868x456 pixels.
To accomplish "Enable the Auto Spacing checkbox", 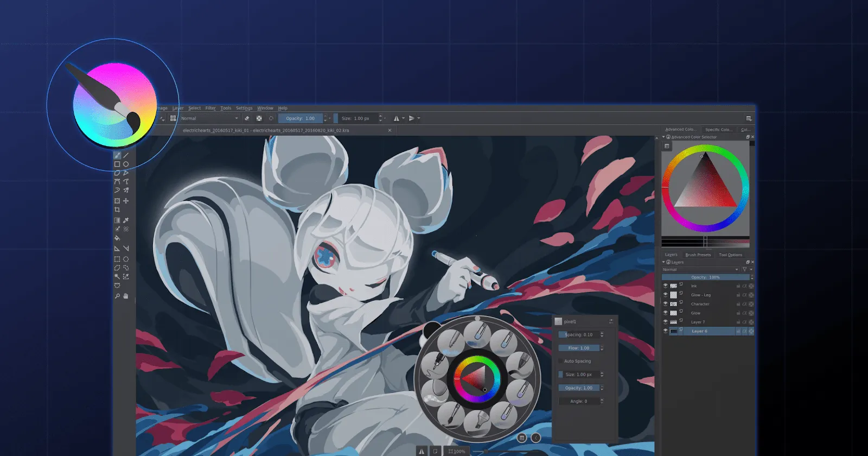I will click(x=561, y=361).
